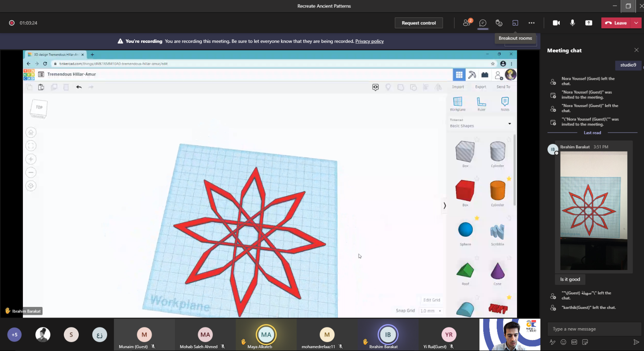Open the reactions menu icon
This screenshot has height=351, width=644.
(x=499, y=23)
